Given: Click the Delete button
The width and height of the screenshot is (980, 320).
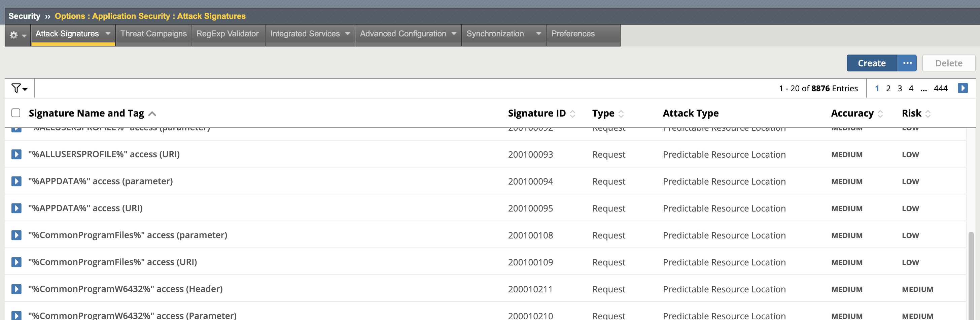Looking at the screenshot, I should point(949,63).
